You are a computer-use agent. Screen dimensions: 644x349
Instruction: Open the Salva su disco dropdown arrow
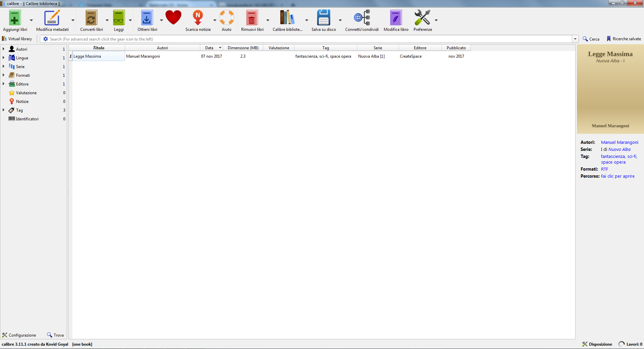click(x=340, y=20)
